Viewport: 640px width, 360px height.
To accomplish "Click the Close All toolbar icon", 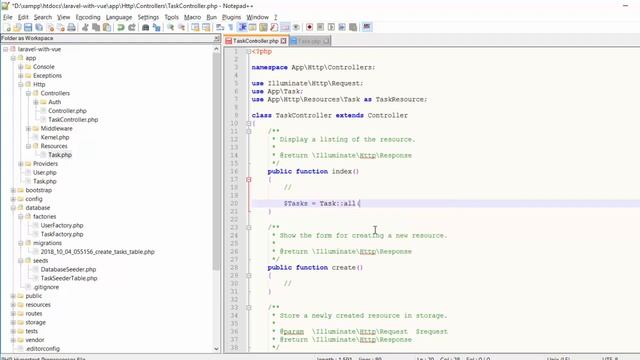I will (x=60, y=27).
